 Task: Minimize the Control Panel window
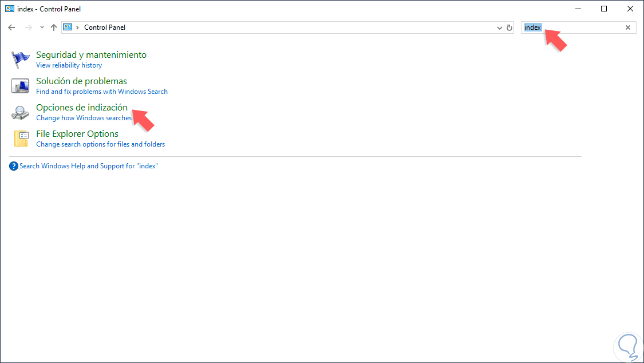[x=578, y=9]
